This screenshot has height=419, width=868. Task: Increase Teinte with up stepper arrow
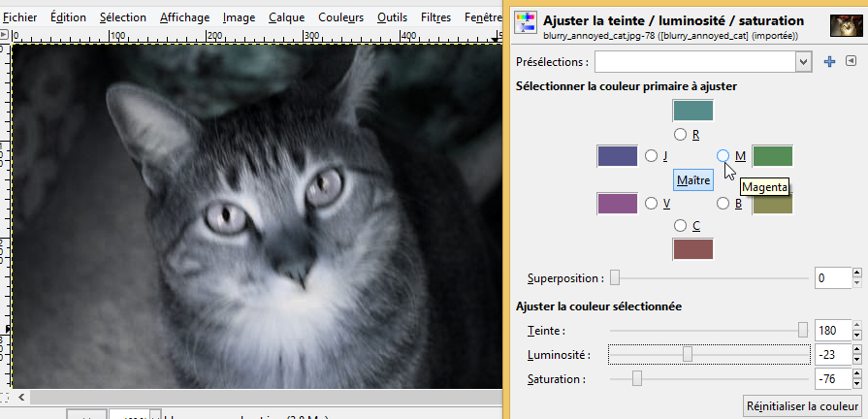(x=857, y=326)
